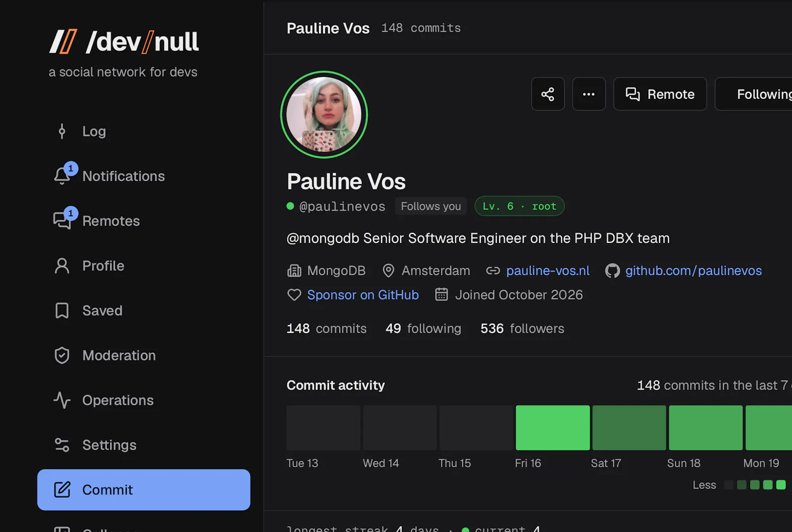Click the Notifications bell icon

coord(62,176)
